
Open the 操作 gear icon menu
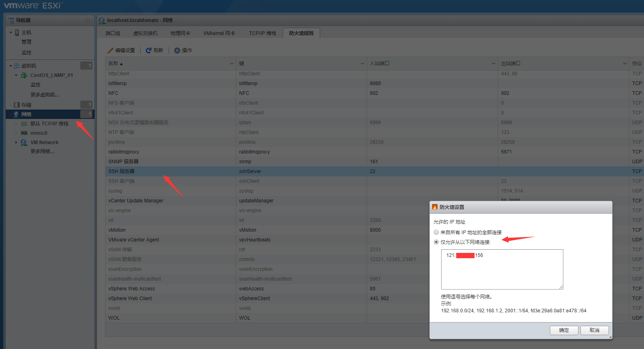(x=177, y=50)
